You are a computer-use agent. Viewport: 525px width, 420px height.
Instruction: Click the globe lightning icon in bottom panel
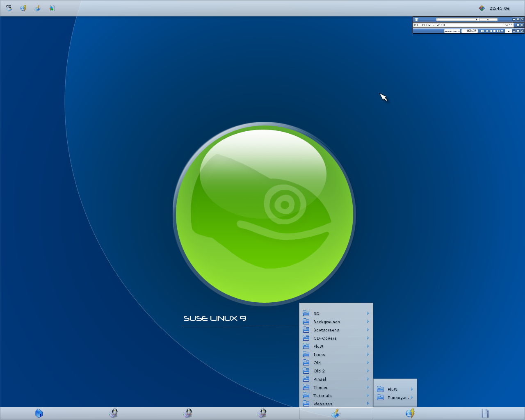coord(410,413)
